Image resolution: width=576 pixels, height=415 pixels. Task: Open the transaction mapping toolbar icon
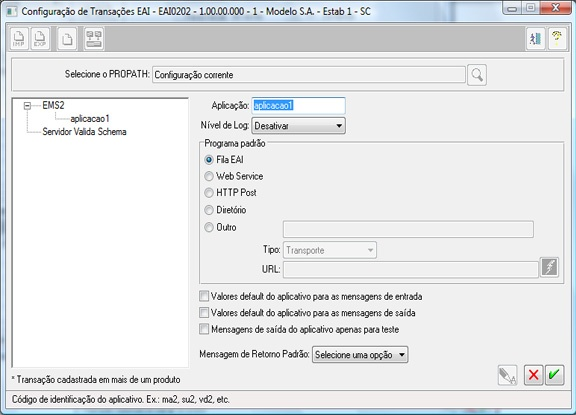(x=94, y=38)
